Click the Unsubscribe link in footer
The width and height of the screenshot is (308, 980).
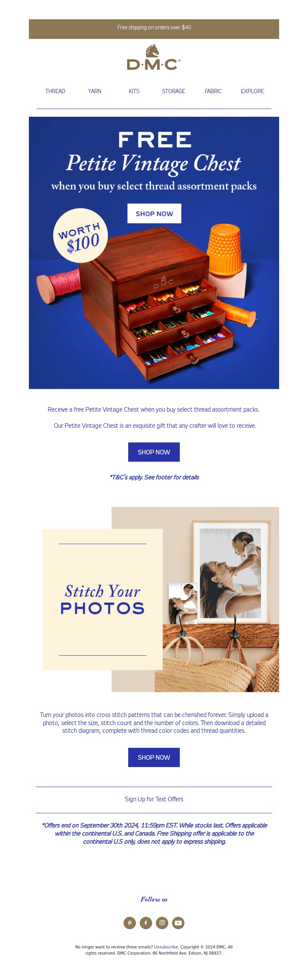pos(166,947)
